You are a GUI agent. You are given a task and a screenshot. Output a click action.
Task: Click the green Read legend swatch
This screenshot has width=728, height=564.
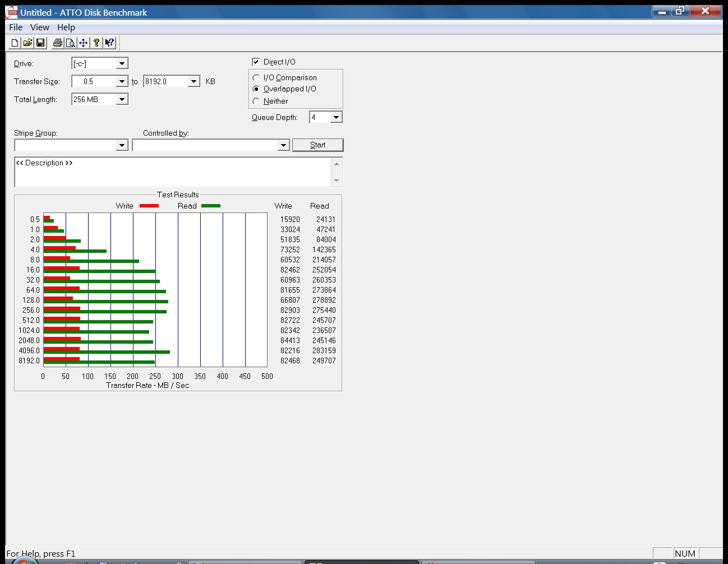tap(211, 206)
